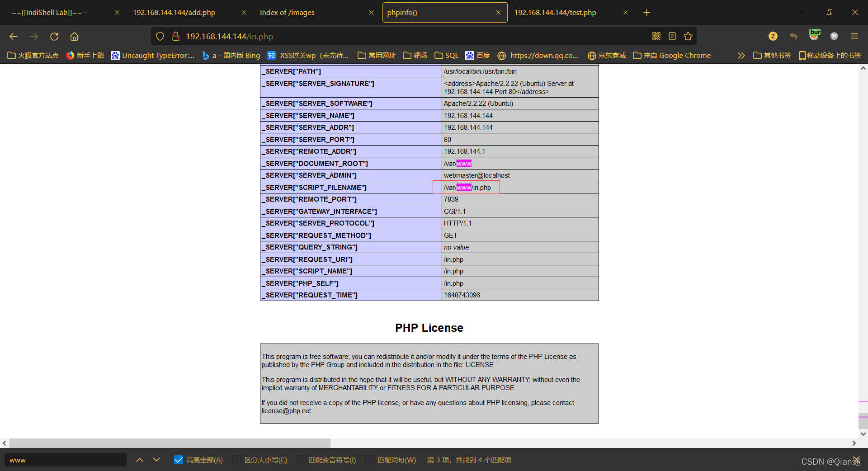Open the 其他书签 bookmarks folder

point(772,56)
